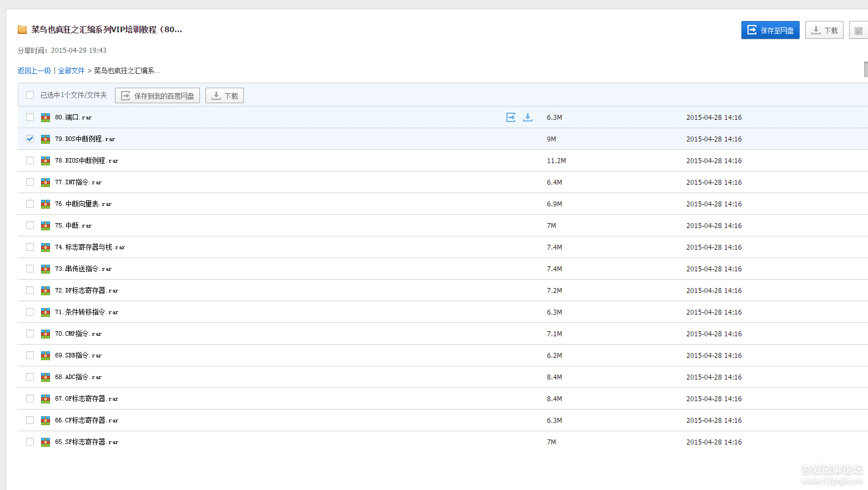
Task: Toggle the select-all checkbox in header
Action: (x=30, y=95)
